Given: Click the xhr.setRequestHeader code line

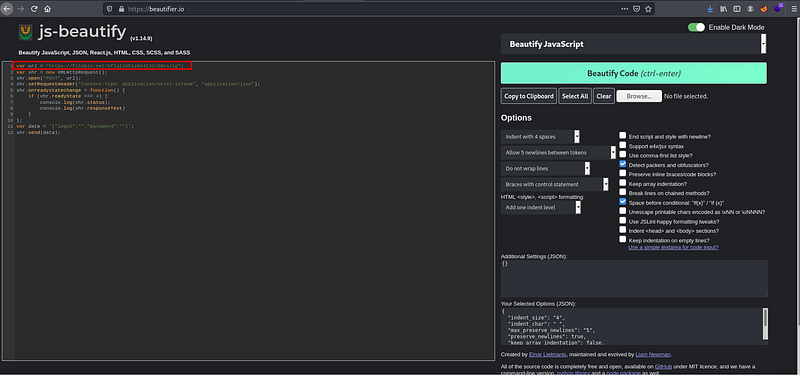Looking at the screenshot, I should 138,84.
